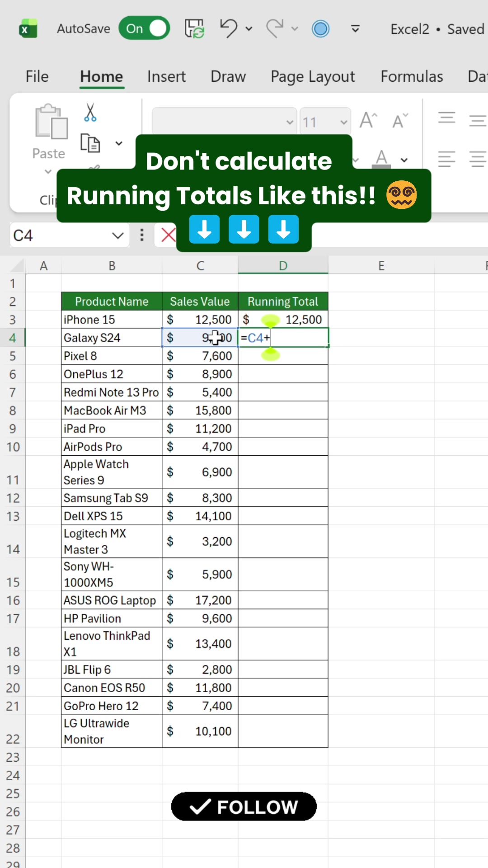
Task: Click the iPhone 15 cell
Action: point(112,320)
